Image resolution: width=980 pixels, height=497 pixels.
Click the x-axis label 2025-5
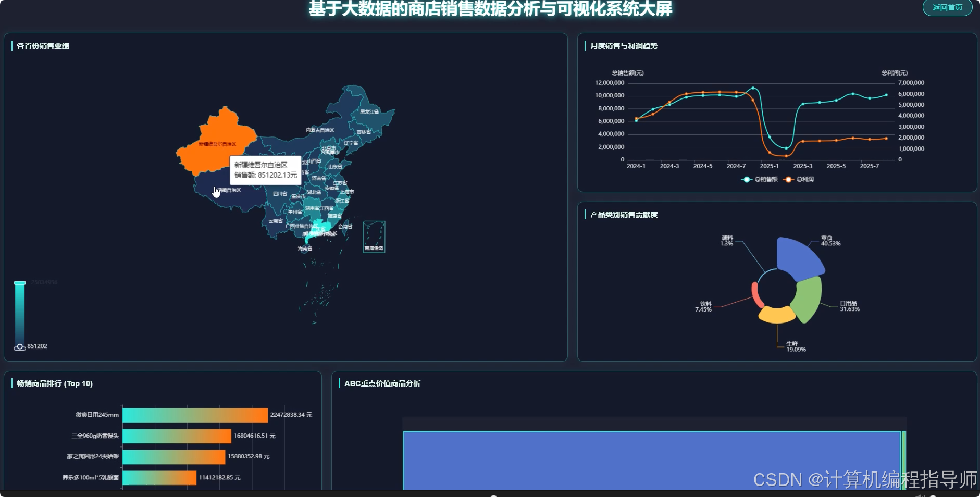pos(836,166)
